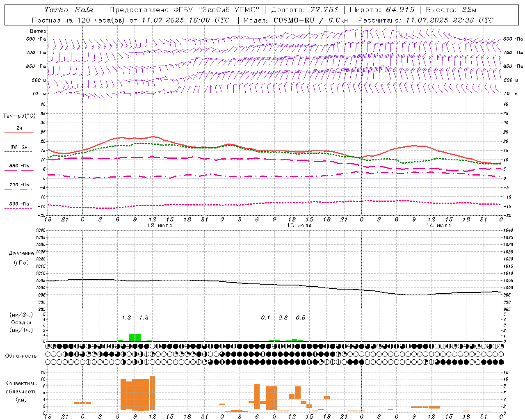Click the dashed line sample under Td 2м legend

[18, 152]
